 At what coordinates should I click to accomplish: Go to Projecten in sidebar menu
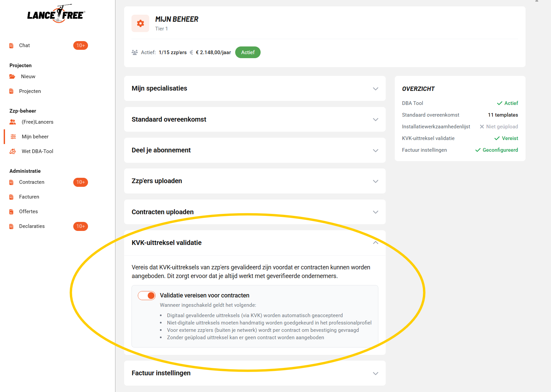pos(30,91)
